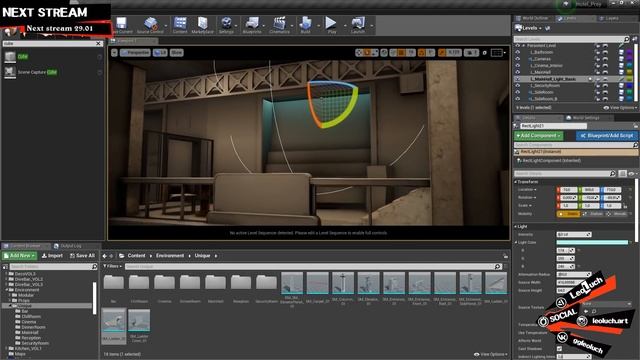Select the L_MainHall_Light_Basic level row
640x360 pixels.
[575, 79]
